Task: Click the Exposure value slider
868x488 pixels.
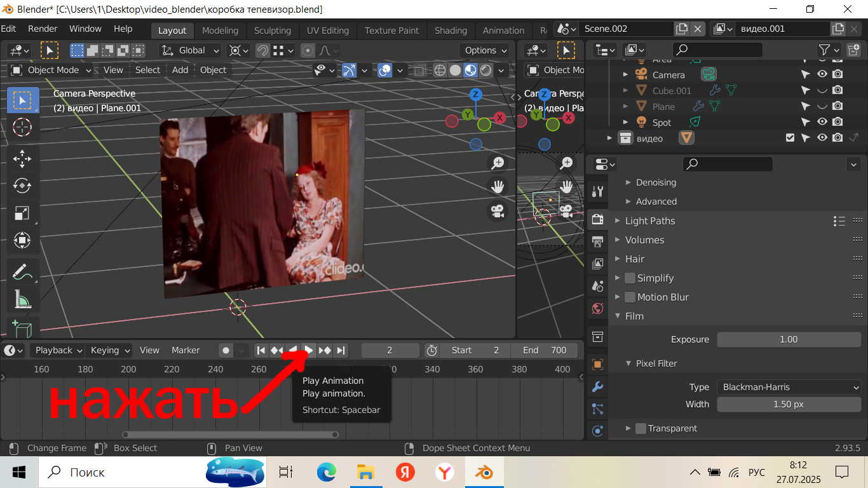Action: click(789, 339)
